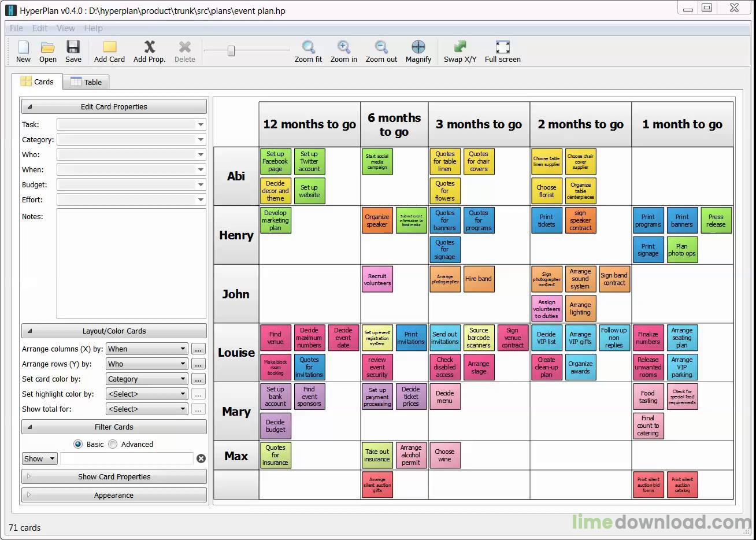Image resolution: width=756 pixels, height=540 pixels.
Task: Expand the Appearance section
Action: pyautogui.click(x=114, y=495)
